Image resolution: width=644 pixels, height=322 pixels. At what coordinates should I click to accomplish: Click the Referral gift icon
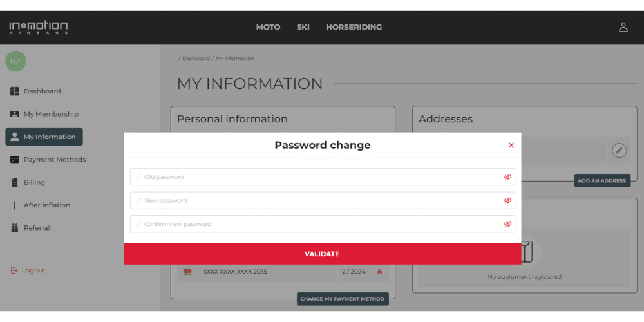point(15,228)
